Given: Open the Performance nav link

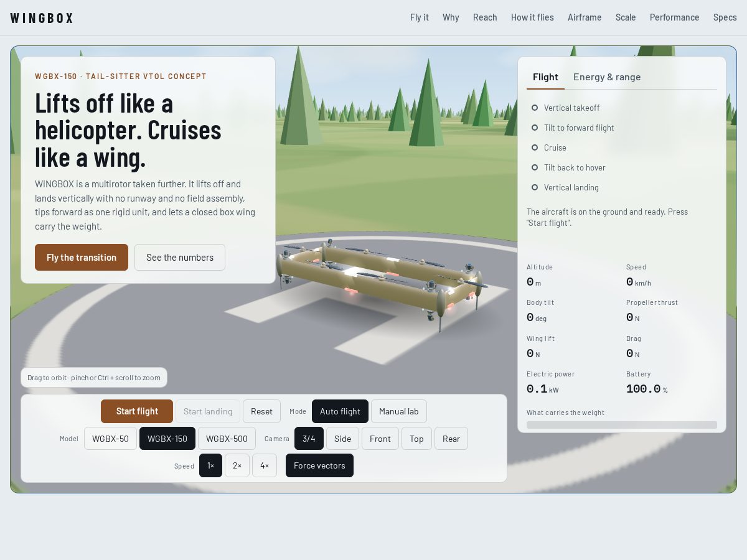Looking at the screenshot, I should coord(674,17).
